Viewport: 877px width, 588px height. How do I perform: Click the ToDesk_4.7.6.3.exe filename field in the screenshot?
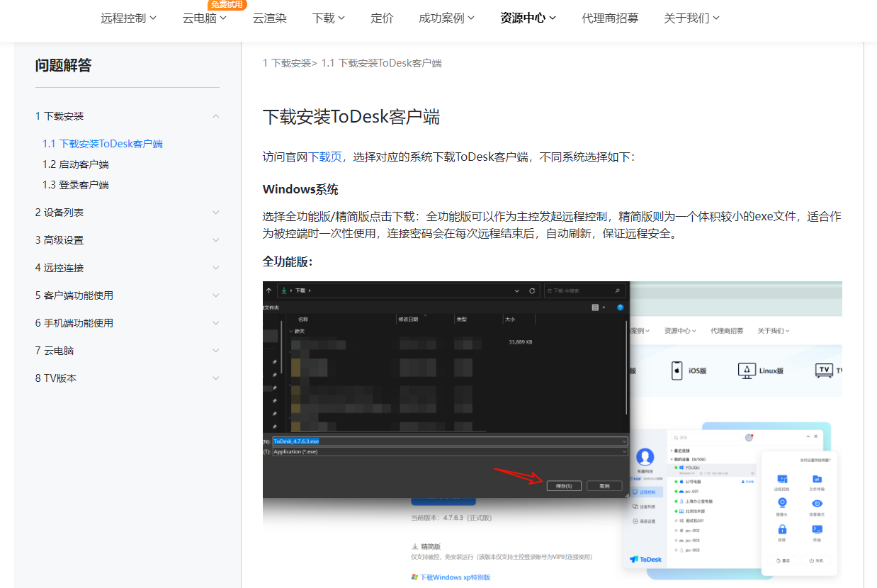point(450,441)
